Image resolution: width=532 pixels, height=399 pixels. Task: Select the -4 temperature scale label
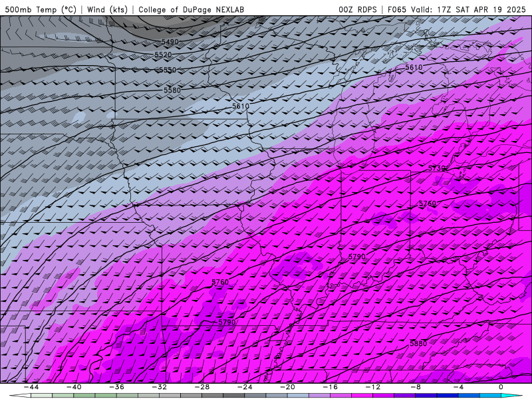tap(458, 387)
